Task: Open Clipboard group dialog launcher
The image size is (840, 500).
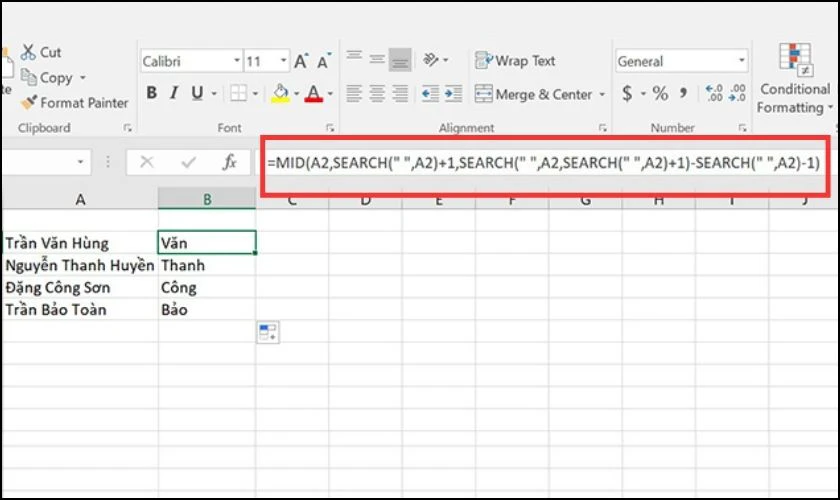Action: click(127, 128)
